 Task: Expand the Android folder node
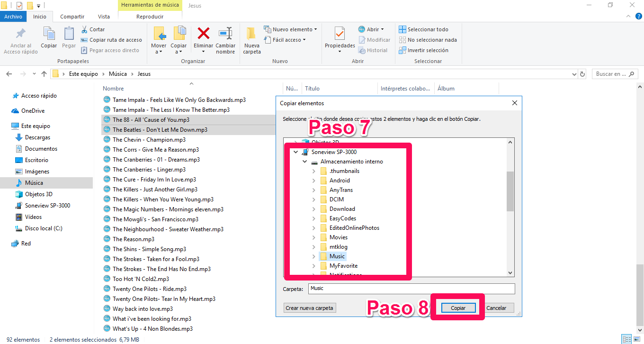[314, 181]
